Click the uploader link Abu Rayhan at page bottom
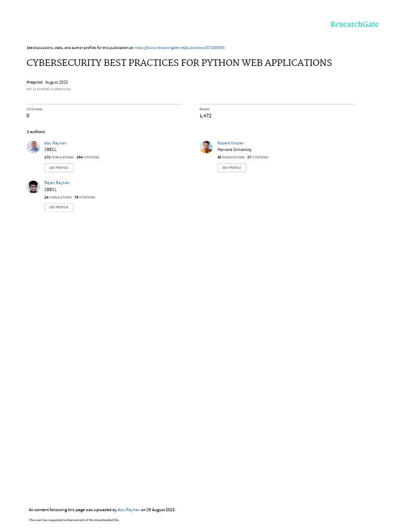Viewport: 399px width, 532px height. [129, 510]
